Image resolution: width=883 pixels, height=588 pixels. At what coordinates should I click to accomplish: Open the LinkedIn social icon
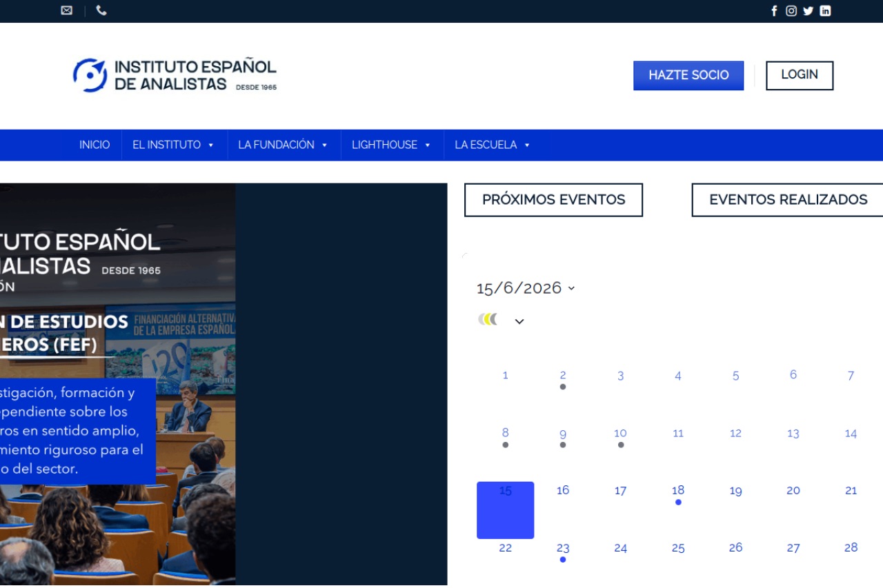tap(825, 11)
